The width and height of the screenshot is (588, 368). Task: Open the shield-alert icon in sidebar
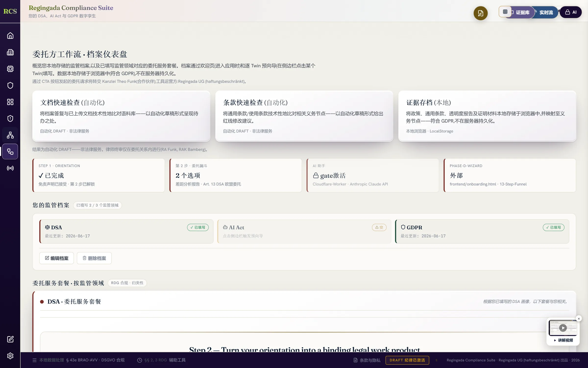coord(10,118)
